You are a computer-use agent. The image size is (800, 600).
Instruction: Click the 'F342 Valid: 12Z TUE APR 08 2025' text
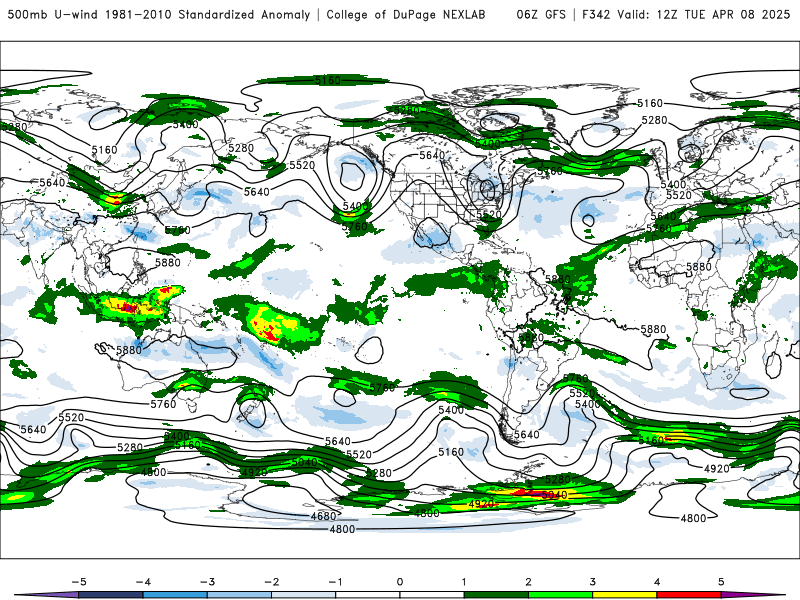tap(686, 14)
